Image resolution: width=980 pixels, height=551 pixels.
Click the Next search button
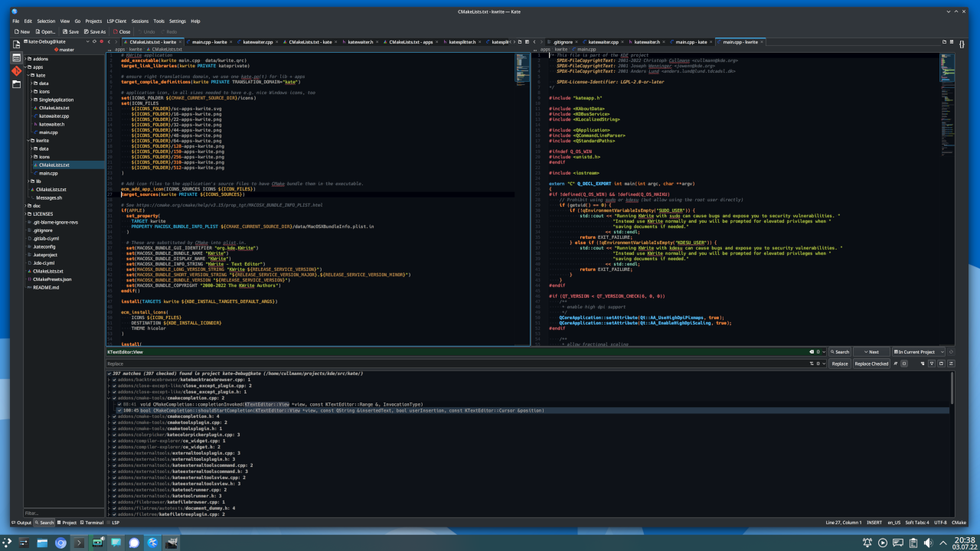(x=871, y=352)
